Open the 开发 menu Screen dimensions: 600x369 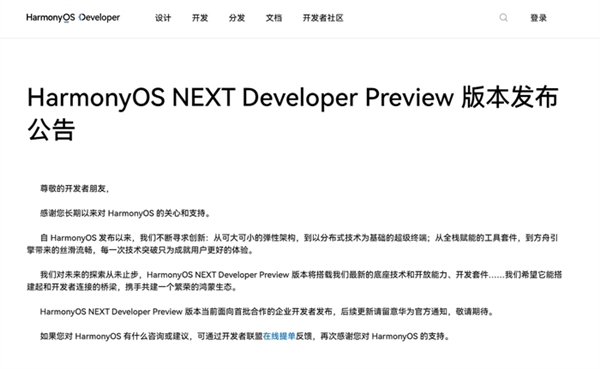pyautogui.click(x=200, y=18)
